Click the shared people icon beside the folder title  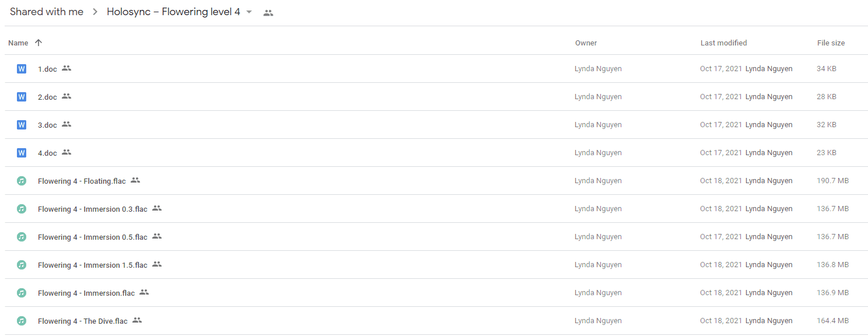point(268,12)
